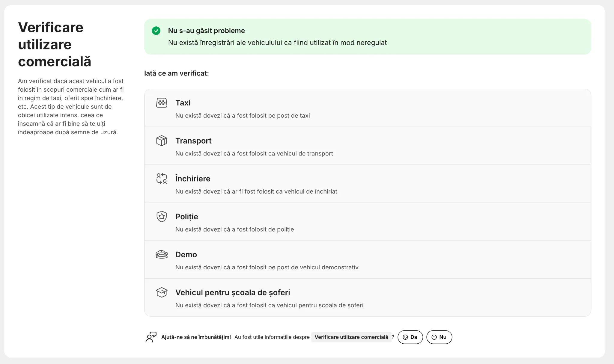Screen dimensions: 614x364
Task: Click the Transport box icon
Action: (x=162, y=141)
